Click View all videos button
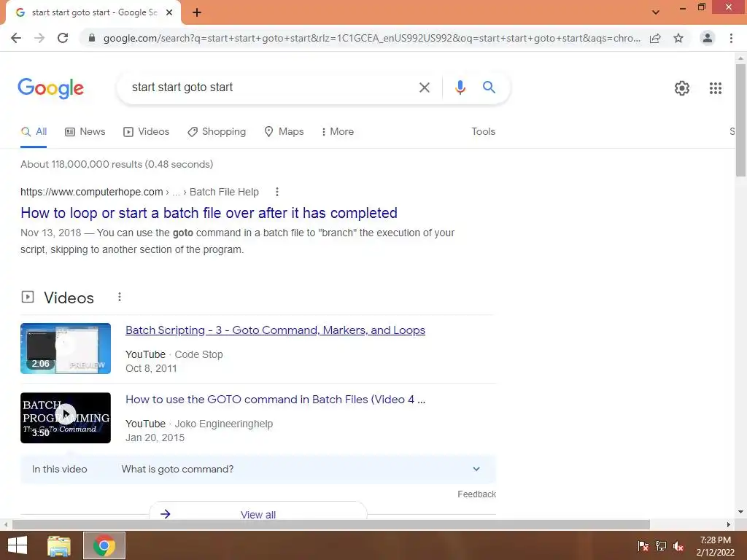 coord(258,514)
